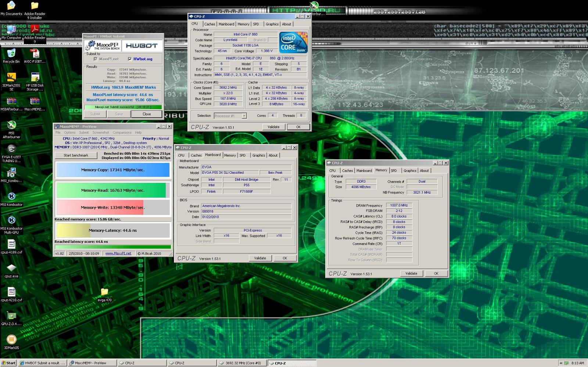Switch to MaxxMEM² - PreView taskbar item

click(93, 363)
